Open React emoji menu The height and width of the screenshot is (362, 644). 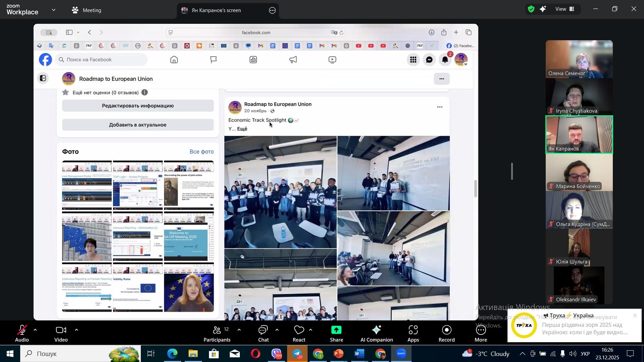pos(299,333)
